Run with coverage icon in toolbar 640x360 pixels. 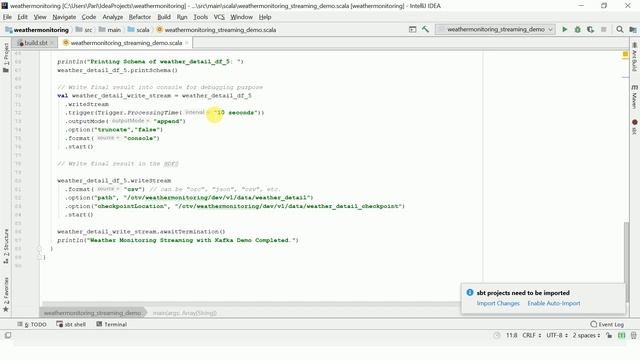pos(591,29)
